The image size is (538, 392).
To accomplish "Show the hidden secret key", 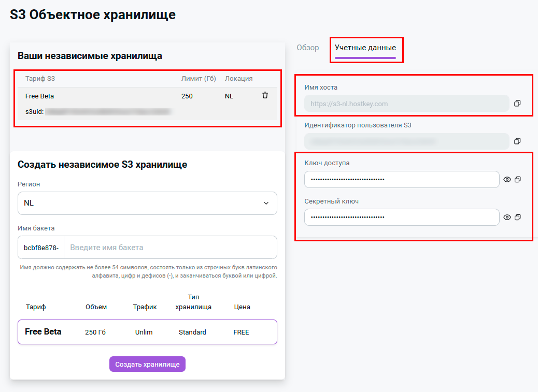I will point(507,217).
